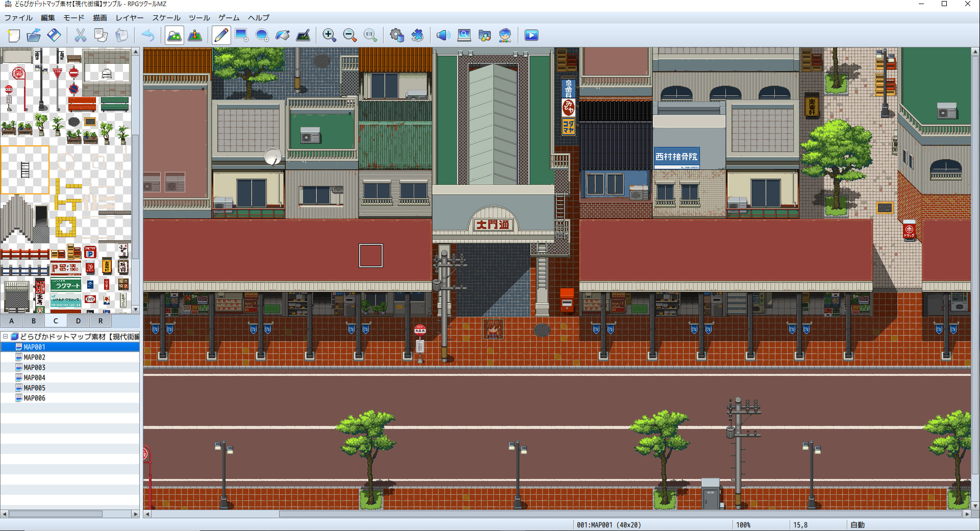Activate the Rectangle drawing tool
980x531 pixels.
point(241,35)
